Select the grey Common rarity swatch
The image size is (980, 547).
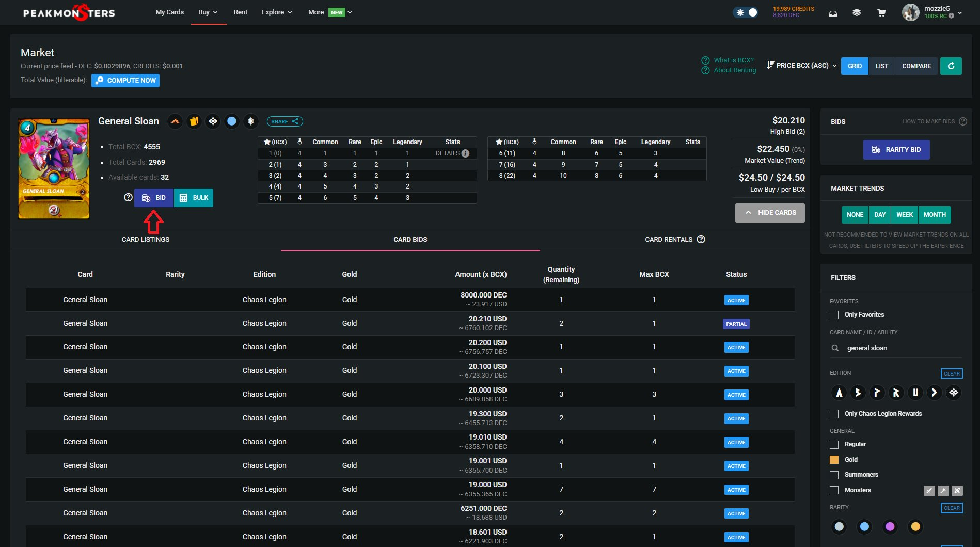(x=839, y=527)
